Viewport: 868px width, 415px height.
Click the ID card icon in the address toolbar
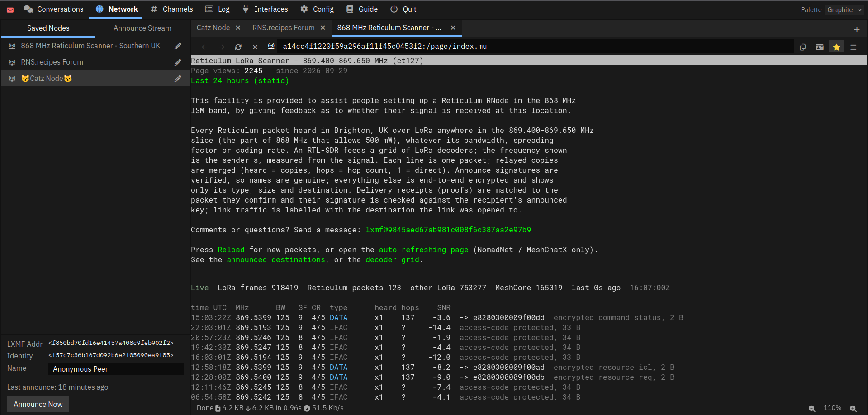click(820, 47)
